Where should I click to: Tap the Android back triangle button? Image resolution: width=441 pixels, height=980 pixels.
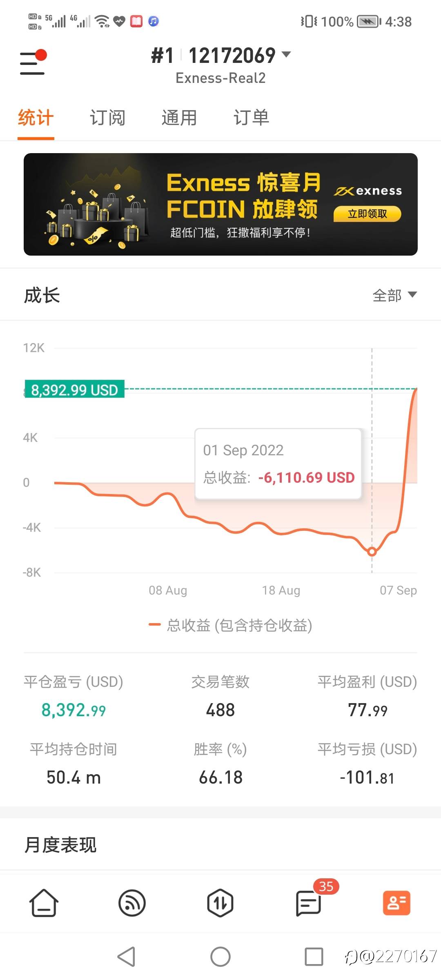(x=127, y=956)
